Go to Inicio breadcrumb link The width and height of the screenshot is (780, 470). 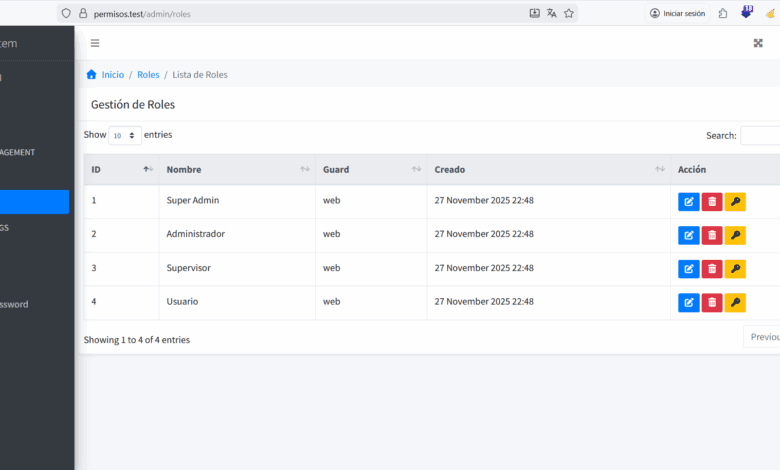tap(112, 75)
